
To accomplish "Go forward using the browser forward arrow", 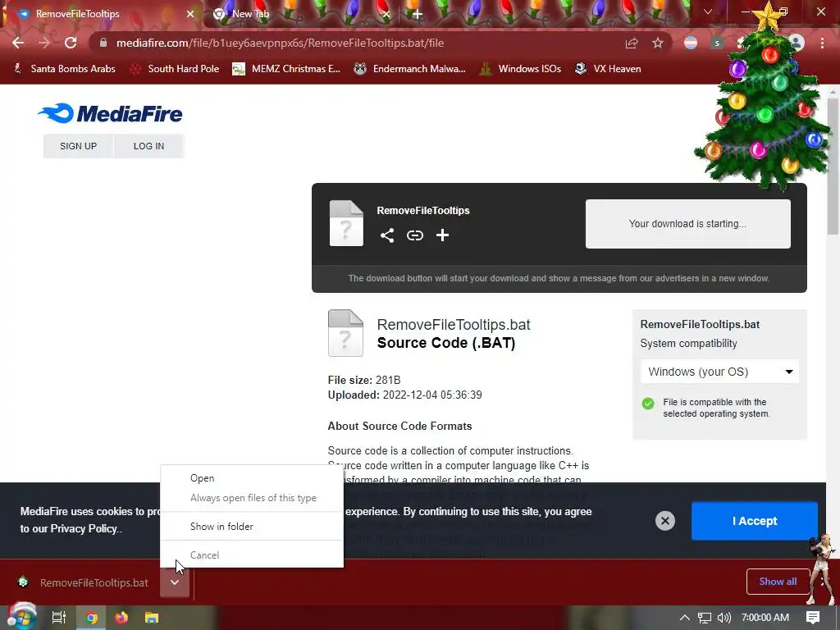I will pyautogui.click(x=44, y=43).
